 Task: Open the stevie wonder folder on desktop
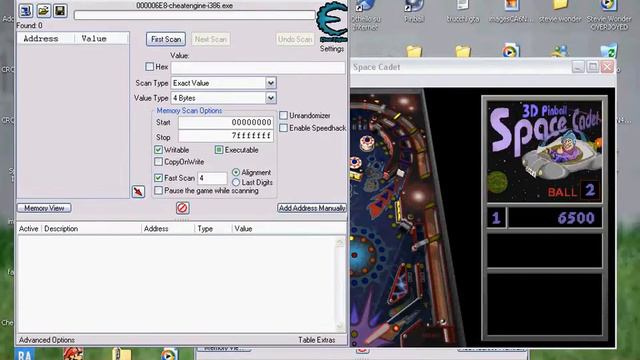tap(560, 11)
